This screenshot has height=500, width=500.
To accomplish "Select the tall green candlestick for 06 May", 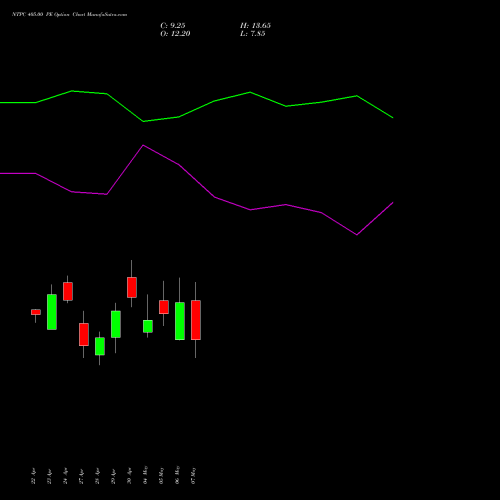I will (180, 321).
